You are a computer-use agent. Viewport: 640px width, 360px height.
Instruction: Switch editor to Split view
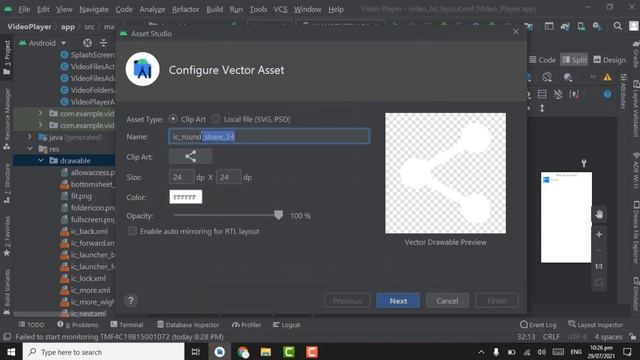click(x=574, y=60)
